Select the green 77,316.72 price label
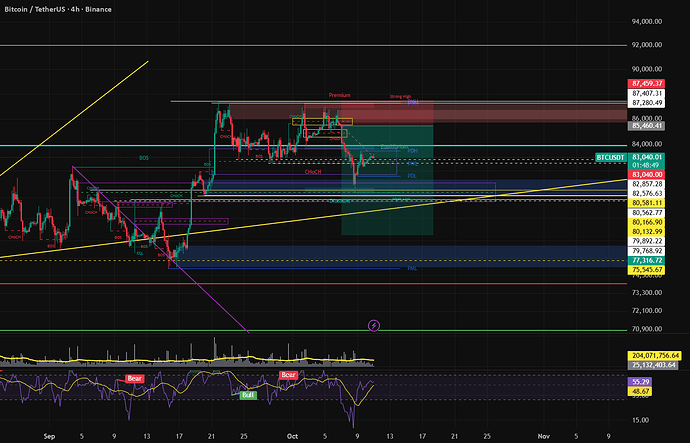690x443 pixels. pyautogui.click(x=646, y=260)
